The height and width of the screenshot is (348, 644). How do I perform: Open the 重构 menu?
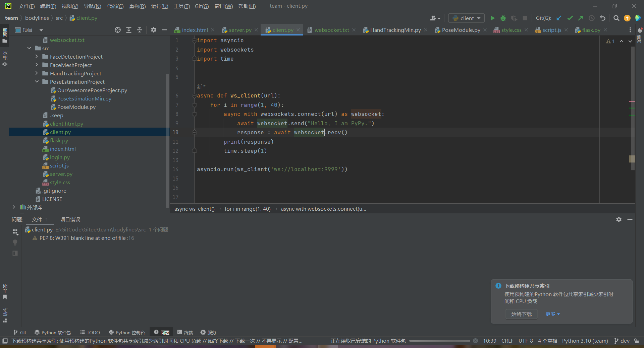137,6
